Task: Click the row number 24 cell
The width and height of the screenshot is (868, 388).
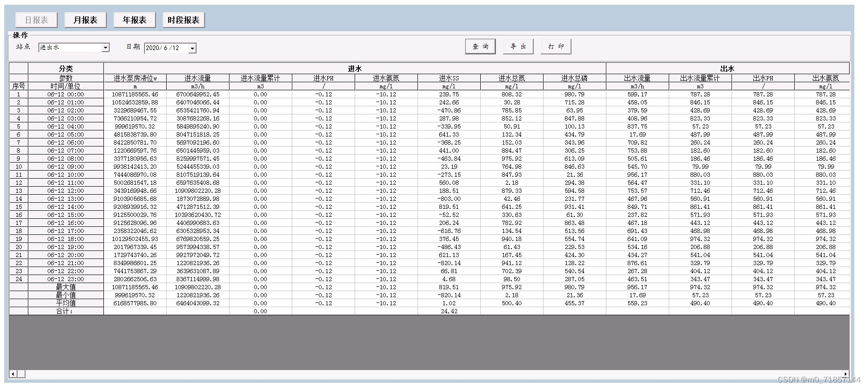Action: 18,279
